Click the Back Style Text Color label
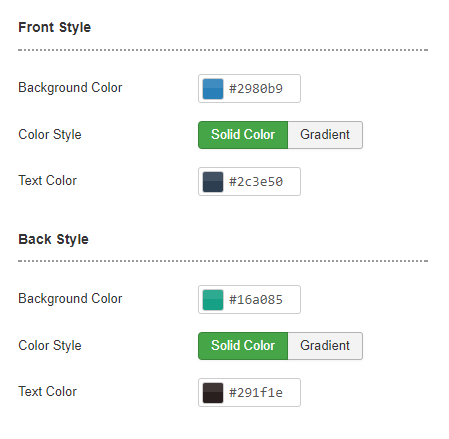The width and height of the screenshot is (449, 439). 47,392
